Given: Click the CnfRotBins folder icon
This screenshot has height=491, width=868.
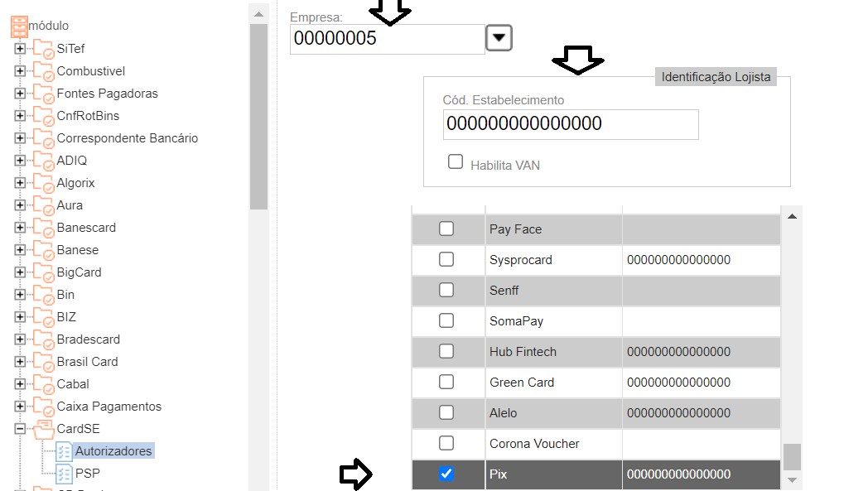Looking at the screenshot, I should point(44,116).
